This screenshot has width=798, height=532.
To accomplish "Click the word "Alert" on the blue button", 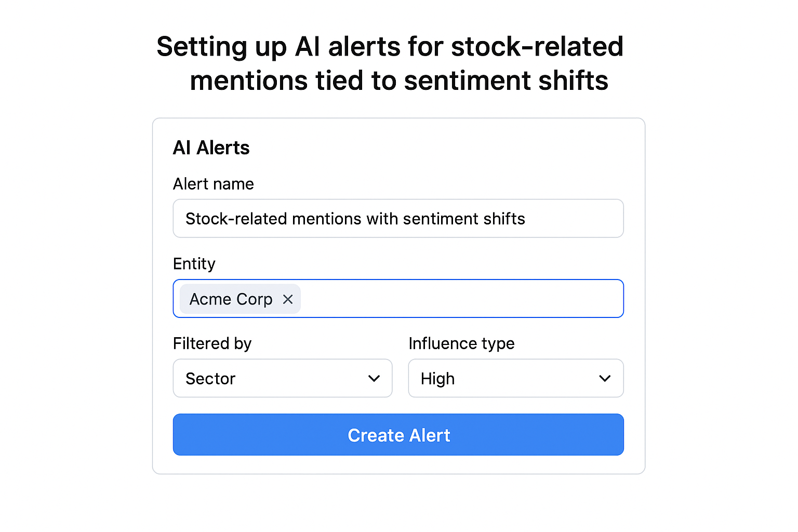I will point(429,435).
